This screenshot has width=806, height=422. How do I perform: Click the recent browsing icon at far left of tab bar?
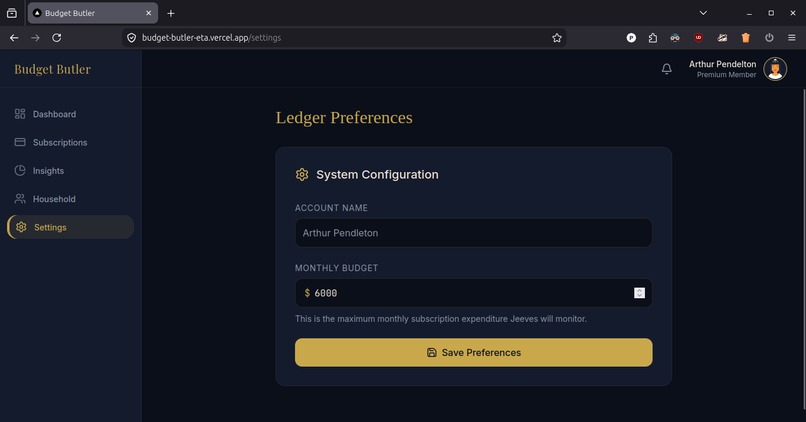pyautogui.click(x=12, y=13)
